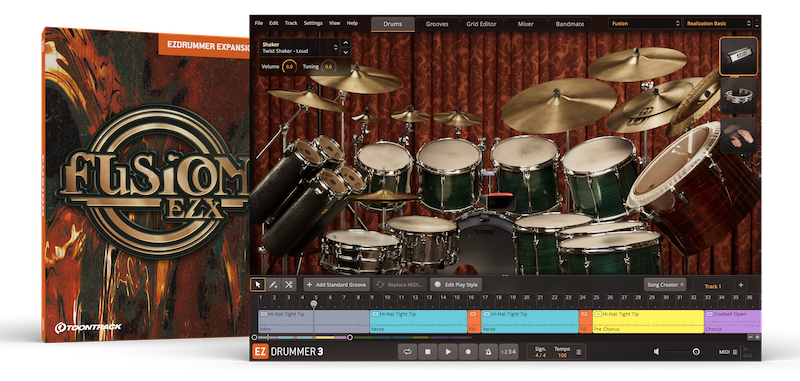800x381 pixels.
Task: Switch to the Grid Editor tab
Action: tap(481, 24)
